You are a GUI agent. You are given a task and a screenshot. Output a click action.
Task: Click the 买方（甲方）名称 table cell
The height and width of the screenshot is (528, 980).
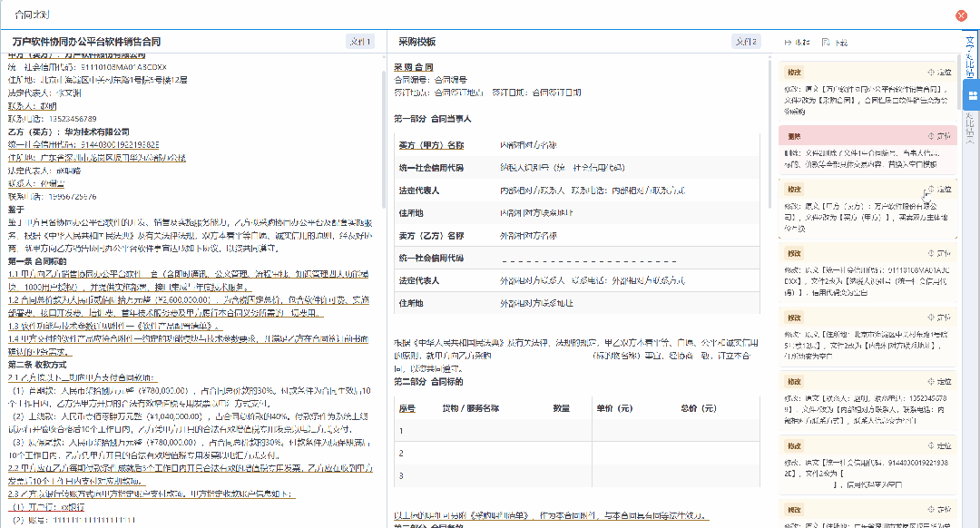431,145
